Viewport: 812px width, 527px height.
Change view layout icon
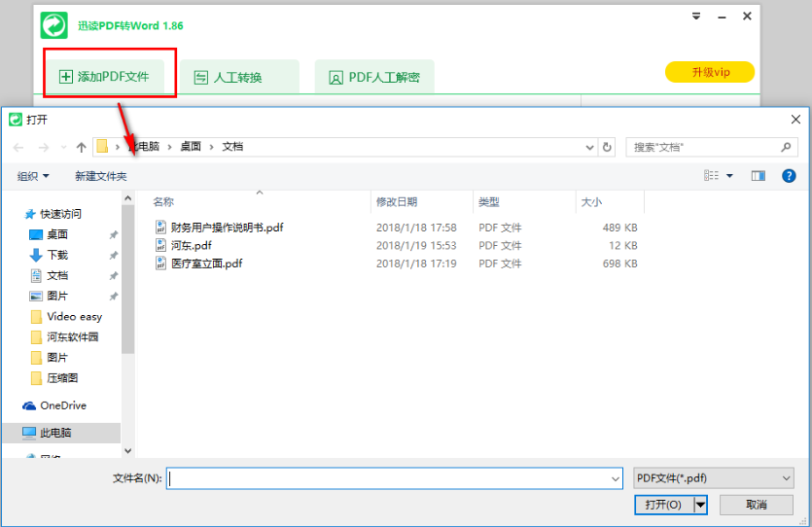point(711,176)
